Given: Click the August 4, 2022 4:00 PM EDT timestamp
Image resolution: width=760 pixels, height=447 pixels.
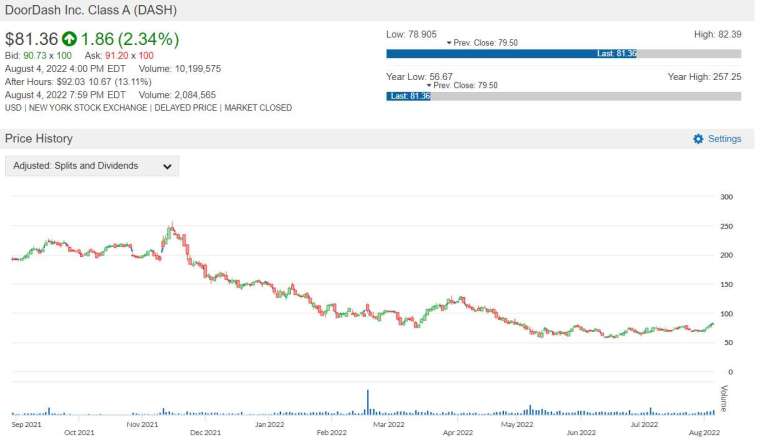Looking at the screenshot, I should pos(65,69).
